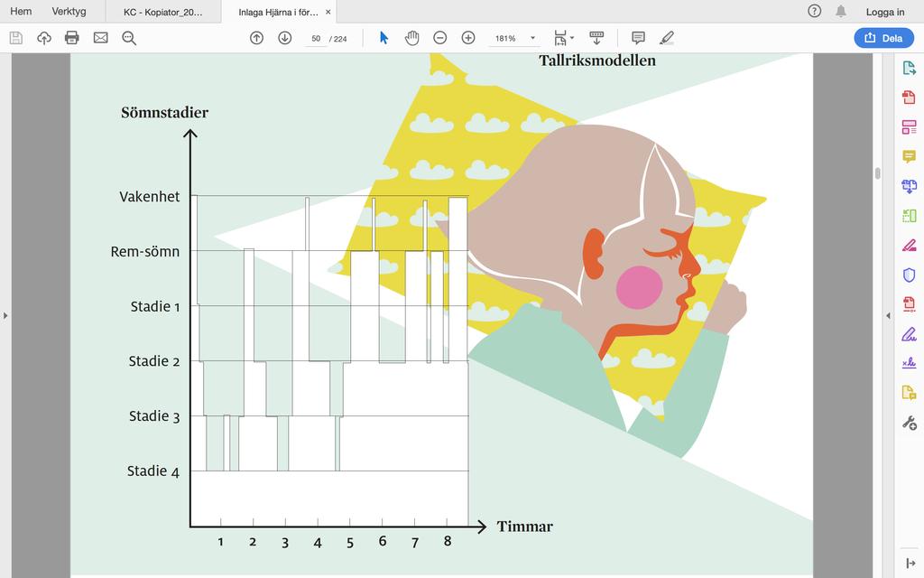Image resolution: width=924 pixels, height=578 pixels.
Task: Click the expand sidebar arrow at bottom right
Action: [910, 564]
